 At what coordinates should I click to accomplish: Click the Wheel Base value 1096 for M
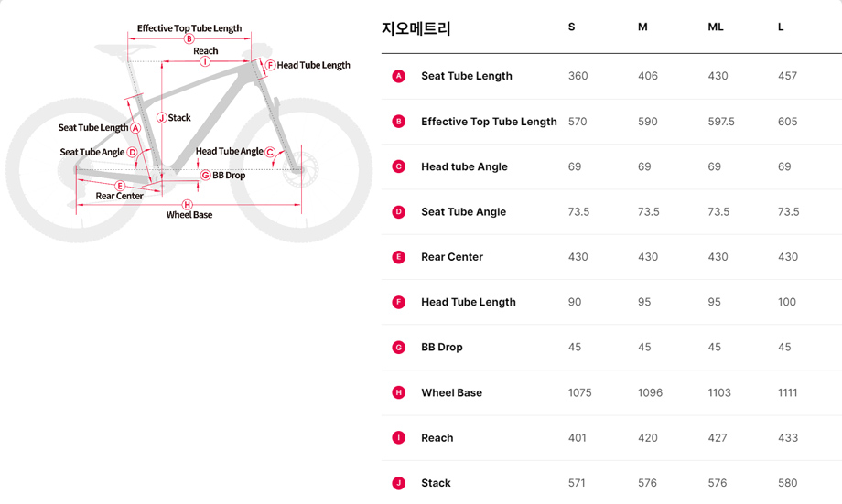click(650, 392)
